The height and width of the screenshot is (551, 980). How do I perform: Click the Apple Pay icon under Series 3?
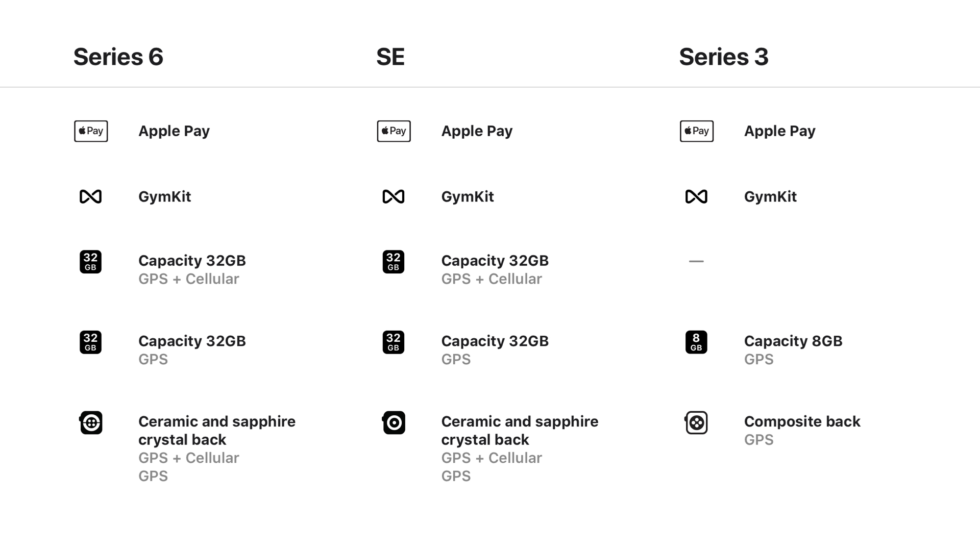pyautogui.click(x=696, y=131)
